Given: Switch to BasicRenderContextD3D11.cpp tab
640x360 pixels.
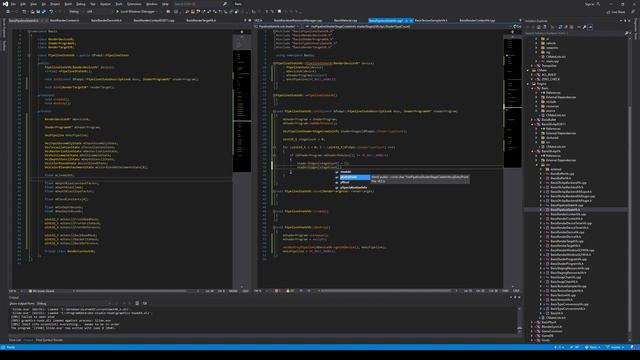Looking at the screenshot, I should [154, 20].
